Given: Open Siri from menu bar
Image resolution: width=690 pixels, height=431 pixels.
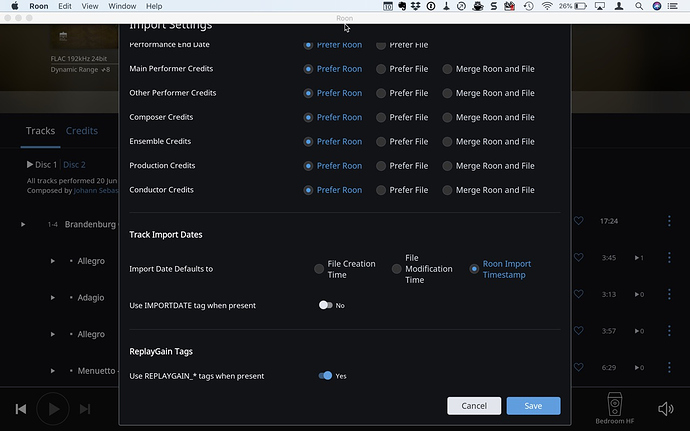Looking at the screenshot, I should (657, 6).
